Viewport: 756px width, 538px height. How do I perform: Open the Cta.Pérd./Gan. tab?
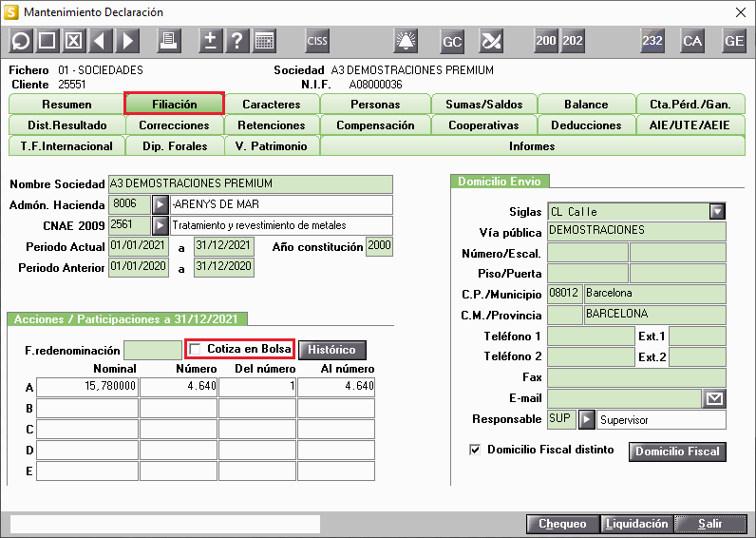tap(690, 105)
